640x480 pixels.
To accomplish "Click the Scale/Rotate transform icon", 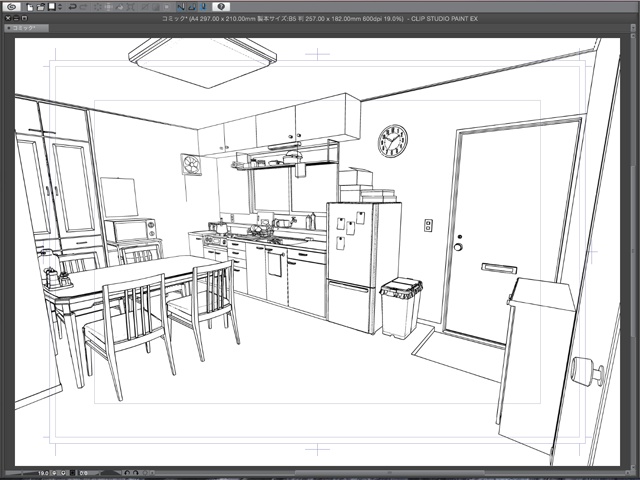I will click(130, 7).
